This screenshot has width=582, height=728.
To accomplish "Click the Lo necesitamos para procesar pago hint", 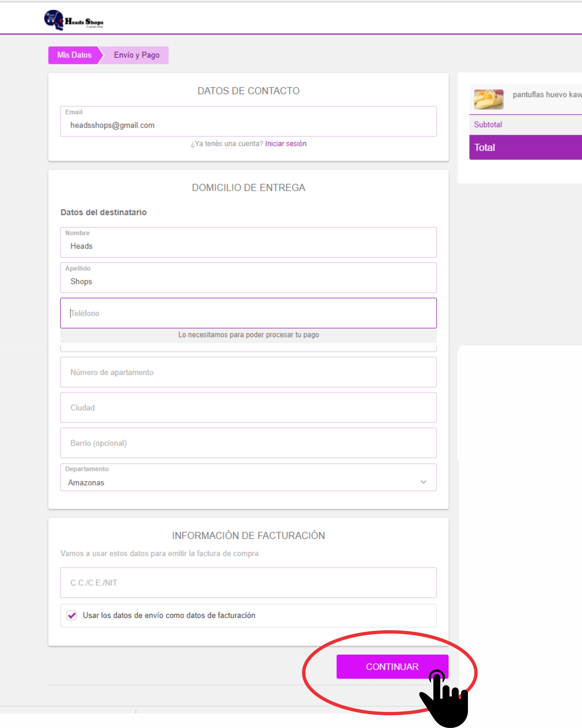I will point(249,335).
